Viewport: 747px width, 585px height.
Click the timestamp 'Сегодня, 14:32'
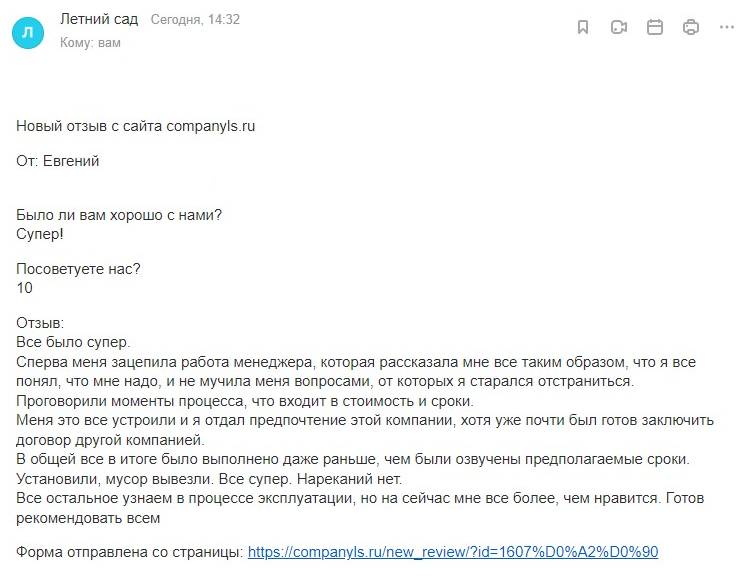coord(195,20)
